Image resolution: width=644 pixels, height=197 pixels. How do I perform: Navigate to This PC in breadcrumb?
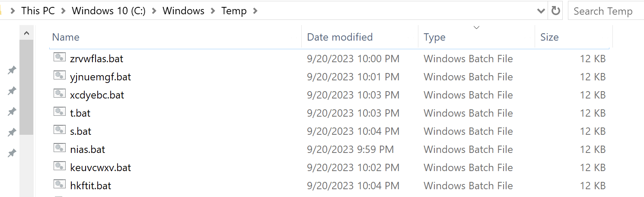coord(38,11)
